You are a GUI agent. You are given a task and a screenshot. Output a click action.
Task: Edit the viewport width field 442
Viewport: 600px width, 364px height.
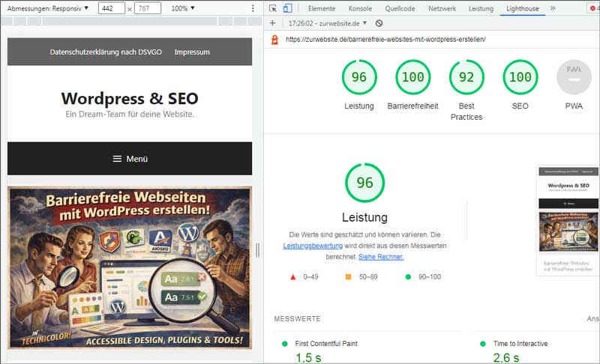[x=111, y=8]
